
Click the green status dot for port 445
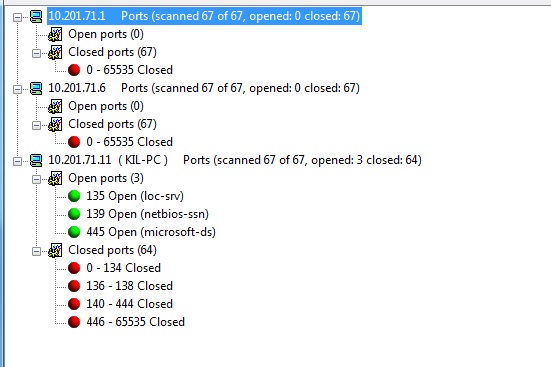pyautogui.click(x=74, y=232)
